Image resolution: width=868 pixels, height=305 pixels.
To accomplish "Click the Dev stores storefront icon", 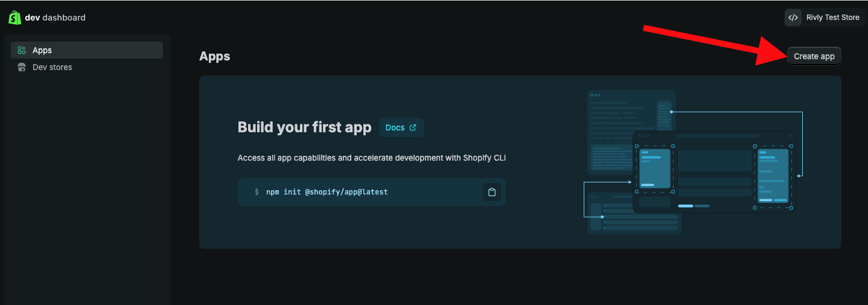I will pos(22,67).
